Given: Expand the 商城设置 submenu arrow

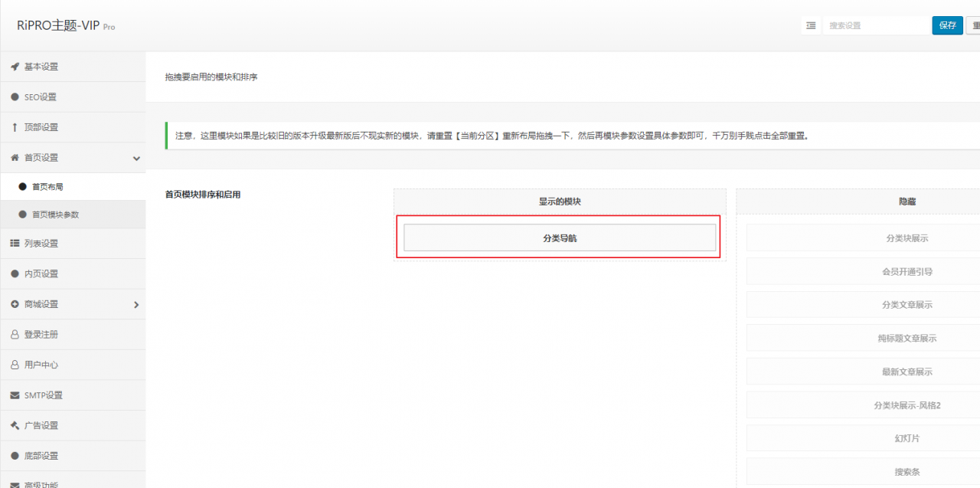Looking at the screenshot, I should coord(136,303).
